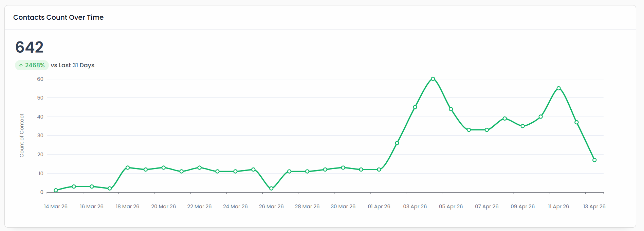Click the Count of Contact y-axis title
Image resolution: width=644 pixels, height=231 pixels.
(x=22, y=136)
